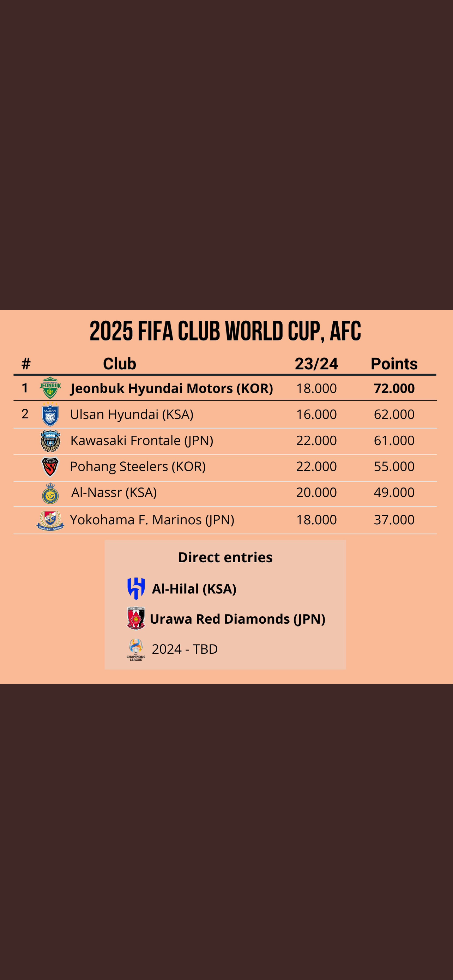Click the "2025 FIFA Club World Cup, AFC" title
The height and width of the screenshot is (980, 453).
coord(225,331)
